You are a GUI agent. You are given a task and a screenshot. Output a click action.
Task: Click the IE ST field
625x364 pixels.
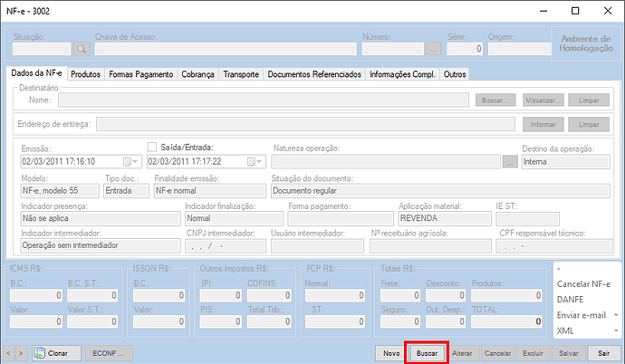click(528, 218)
